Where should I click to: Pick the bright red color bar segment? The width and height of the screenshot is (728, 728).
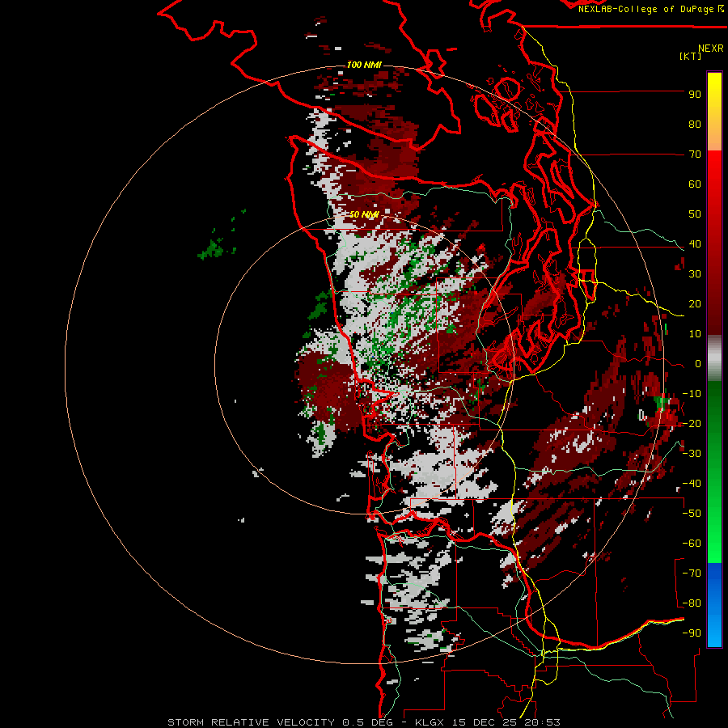tap(714, 186)
